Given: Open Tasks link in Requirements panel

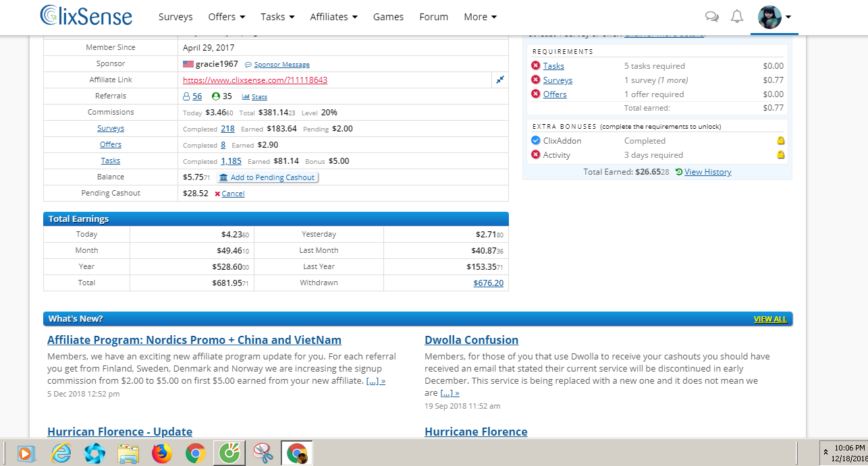Looking at the screenshot, I should [x=553, y=66].
